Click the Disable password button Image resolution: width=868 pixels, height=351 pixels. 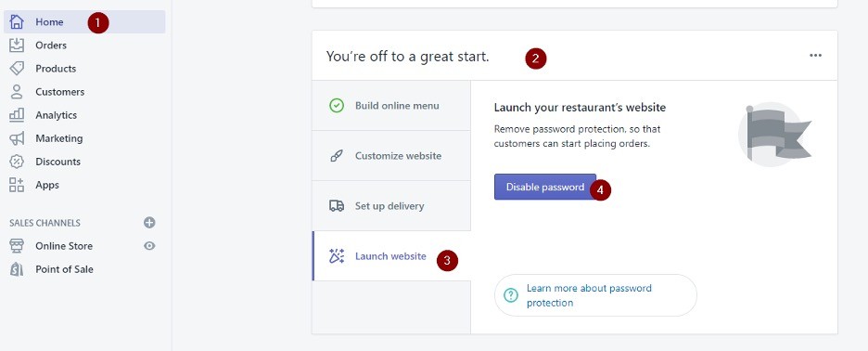545,187
